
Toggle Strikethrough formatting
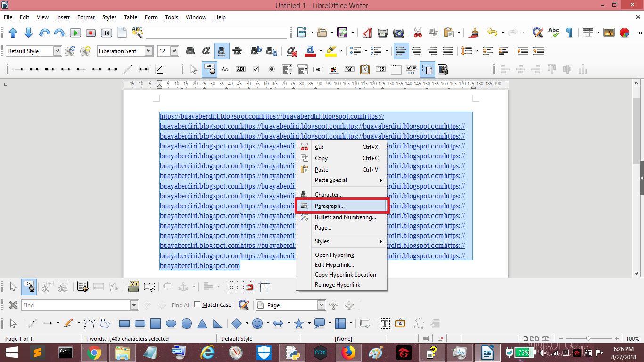[x=237, y=51]
